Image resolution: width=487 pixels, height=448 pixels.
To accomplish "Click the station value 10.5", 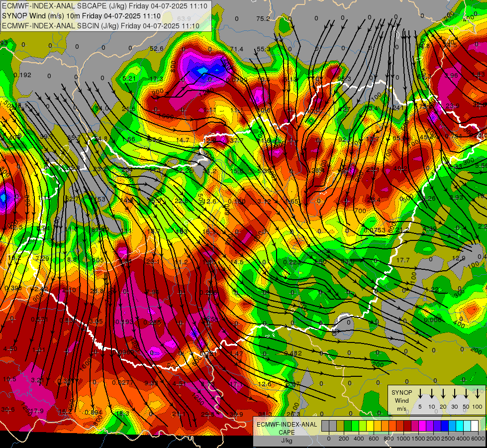I will (9, 379).
